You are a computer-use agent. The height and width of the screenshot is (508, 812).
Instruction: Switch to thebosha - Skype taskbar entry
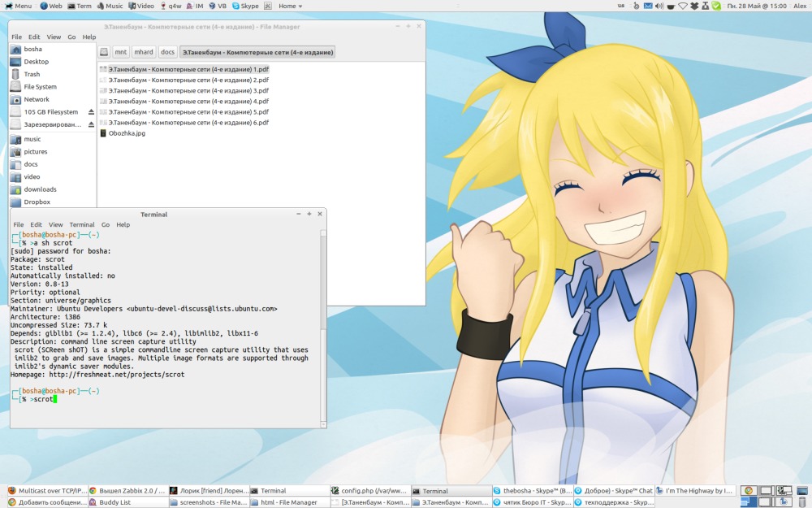click(533, 490)
